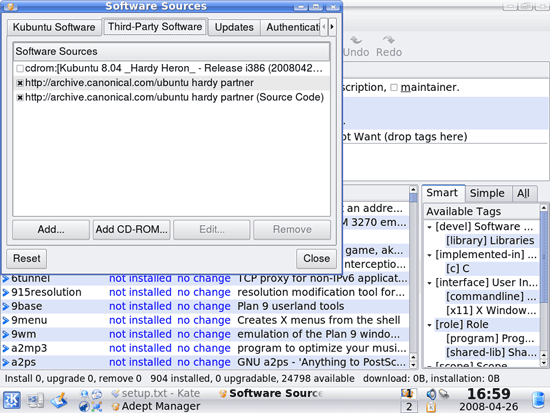Click the Add CD-ROM... button

132,229
